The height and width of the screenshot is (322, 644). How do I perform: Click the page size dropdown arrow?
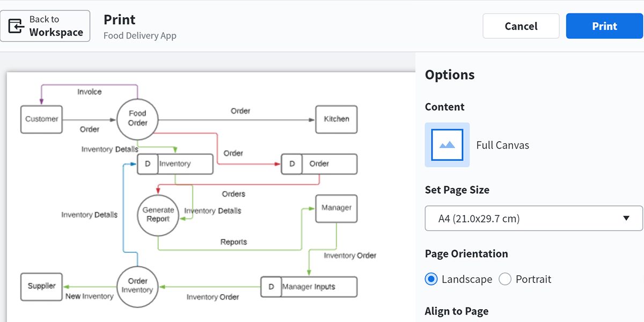click(626, 218)
